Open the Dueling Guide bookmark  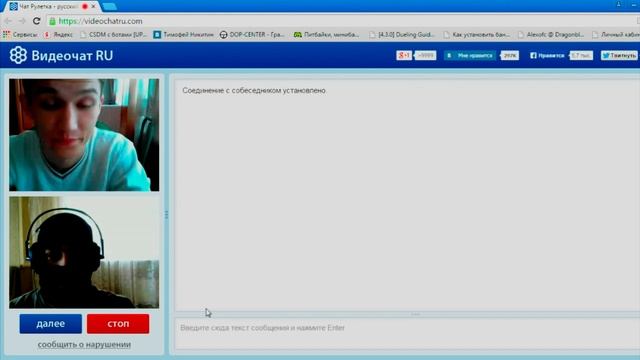(x=402, y=35)
